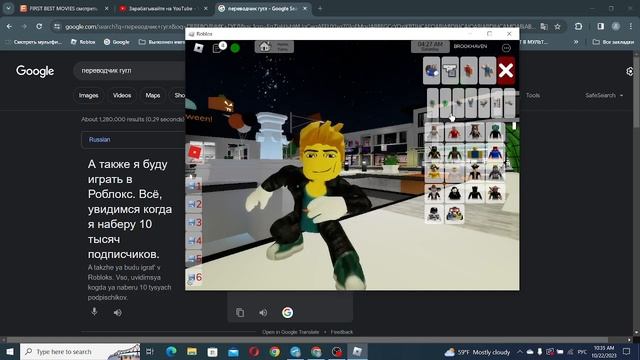The width and height of the screenshot is (640, 360).
Task: Click the Google logo in Chrome
Action: point(35,71)
